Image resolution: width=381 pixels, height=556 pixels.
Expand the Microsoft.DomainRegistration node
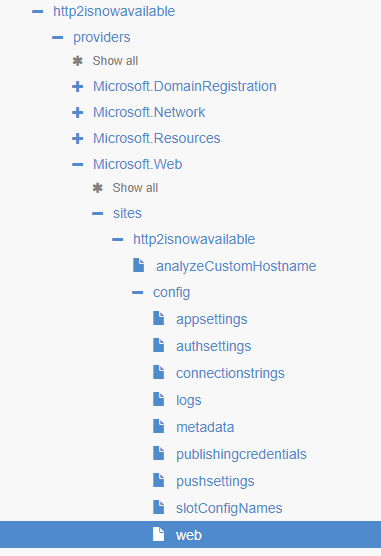77,87
